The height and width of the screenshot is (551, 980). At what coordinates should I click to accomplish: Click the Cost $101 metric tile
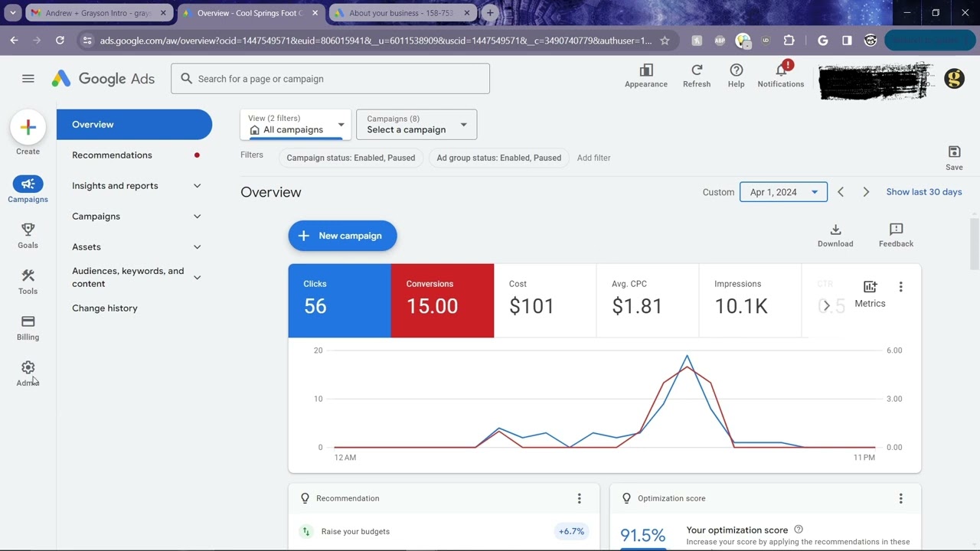pyautogui.click(x=545, y=301)
